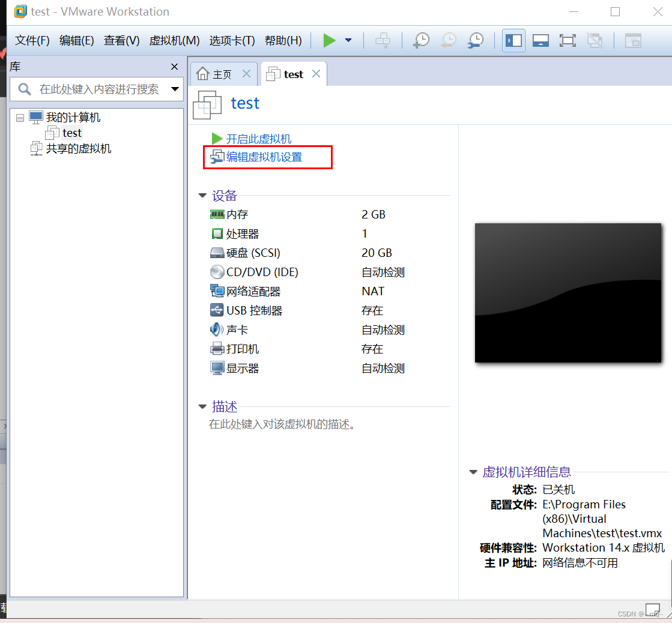
Task: Open the 帮助(H) menu
Action: pyautogui.click(x=283, y=41)
